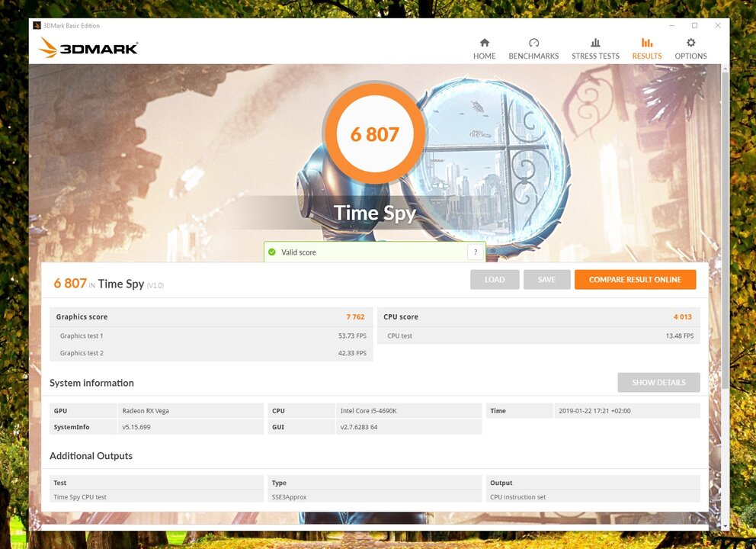The image size is (756, 549).
Task: Click the time value 2019-01-22 17:21
Action: coord(594,411)
